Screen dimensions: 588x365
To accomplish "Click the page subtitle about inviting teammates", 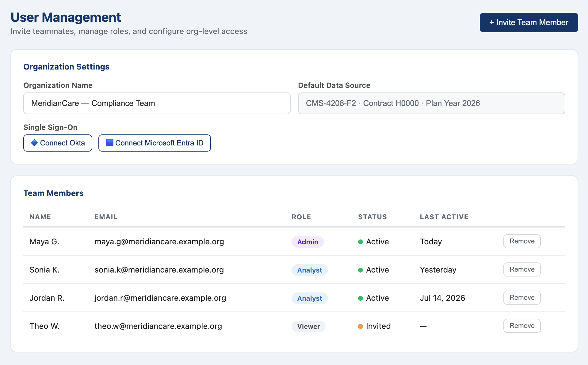I will pyautogui.click(x=129, y=31).
